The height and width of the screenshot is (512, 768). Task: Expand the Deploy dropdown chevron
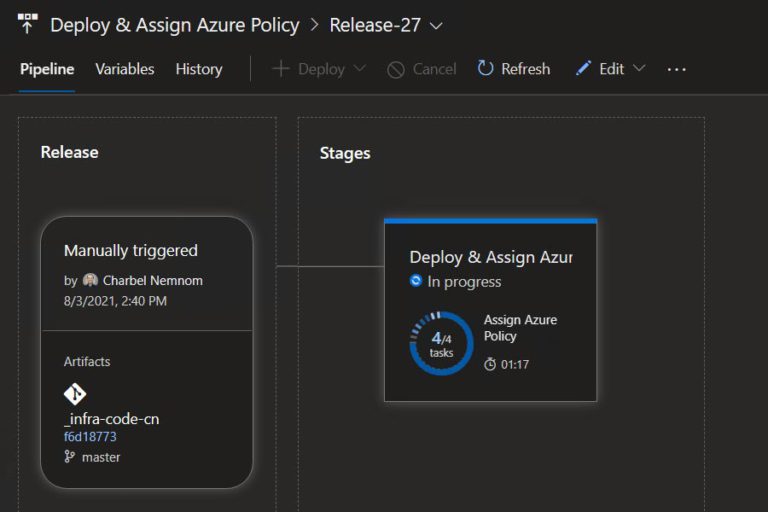coord(360,69)
